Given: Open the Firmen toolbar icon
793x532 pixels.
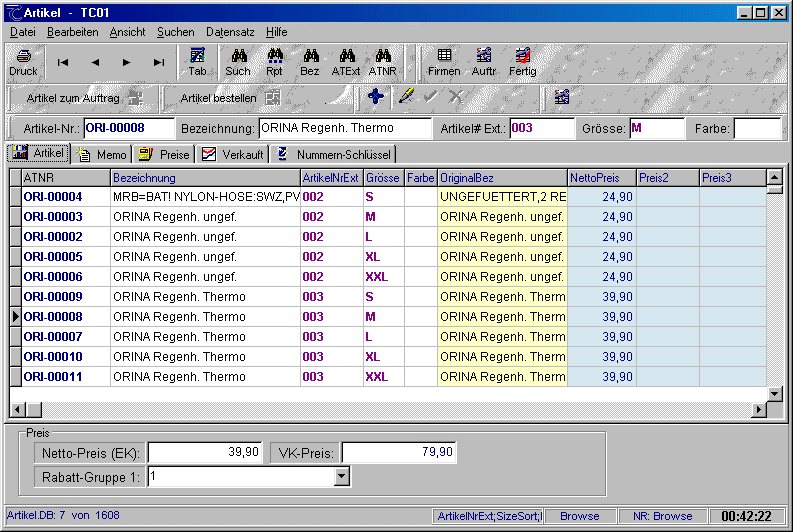Looking at the screenshot, I should (x=444, y=62).
